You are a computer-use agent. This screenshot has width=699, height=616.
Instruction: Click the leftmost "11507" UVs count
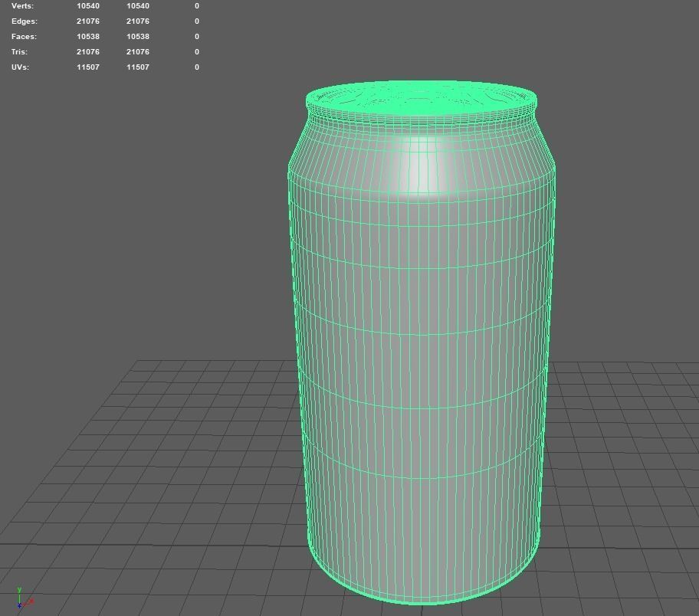[88, 67]
